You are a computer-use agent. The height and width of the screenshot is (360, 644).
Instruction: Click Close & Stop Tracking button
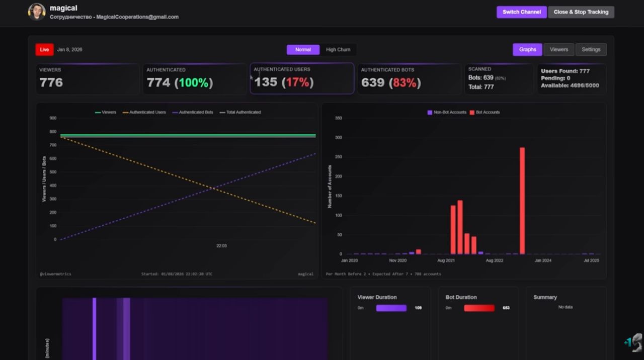pyautogui.click(x=581, y=12)
